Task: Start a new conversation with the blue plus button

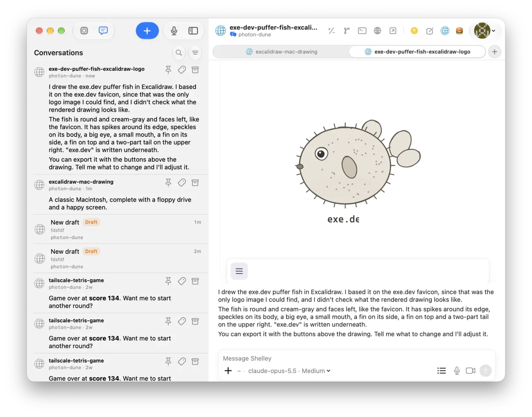Action: (147, 31)
